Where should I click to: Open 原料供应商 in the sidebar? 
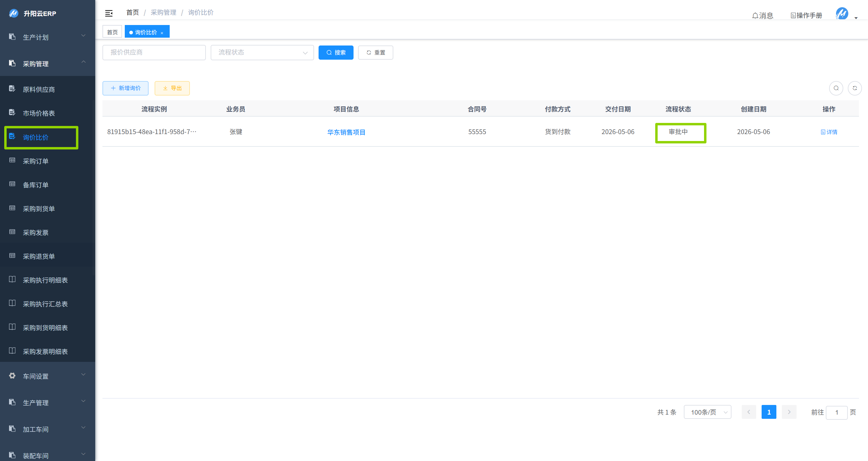coord(48,89)
